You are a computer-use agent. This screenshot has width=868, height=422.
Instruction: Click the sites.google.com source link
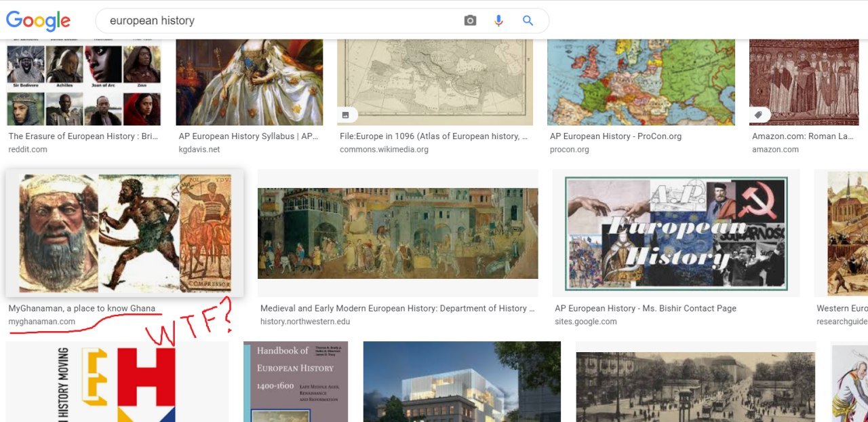pyautogui.click(x=586, y=322)
